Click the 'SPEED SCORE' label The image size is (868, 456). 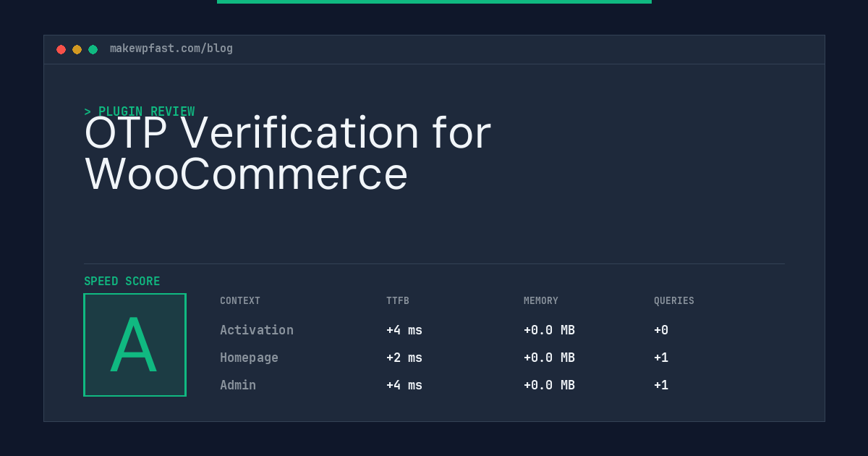click(x=122, y=282)
